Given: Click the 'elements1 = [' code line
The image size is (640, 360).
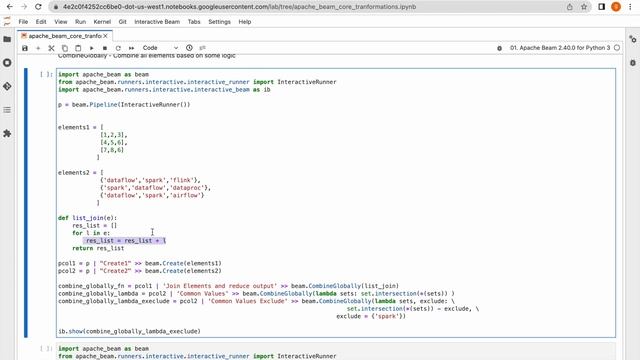Looking at the screenshot, I should [81, 127].
